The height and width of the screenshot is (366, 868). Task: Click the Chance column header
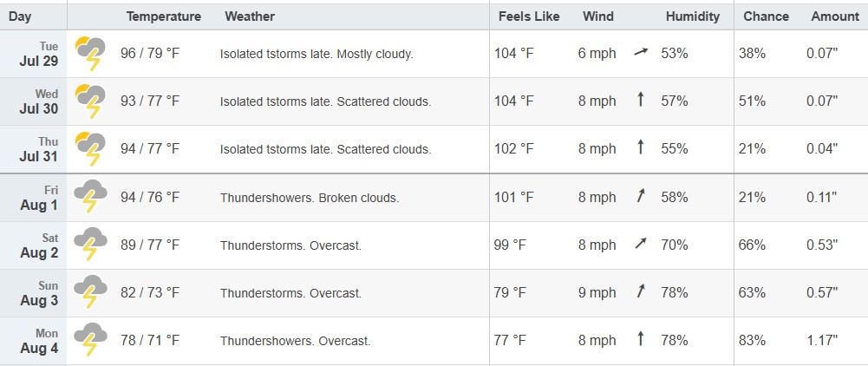click(x=767, y=16)
